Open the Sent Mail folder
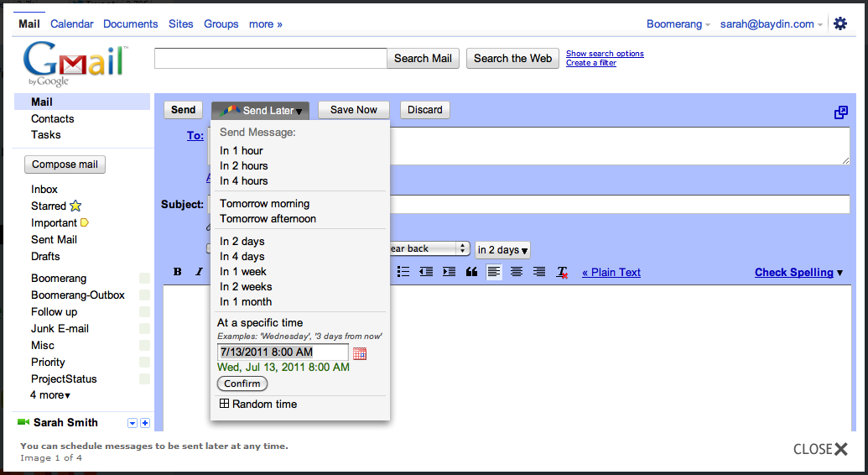This screenshot has height=475, width=868. pos(54,239)
